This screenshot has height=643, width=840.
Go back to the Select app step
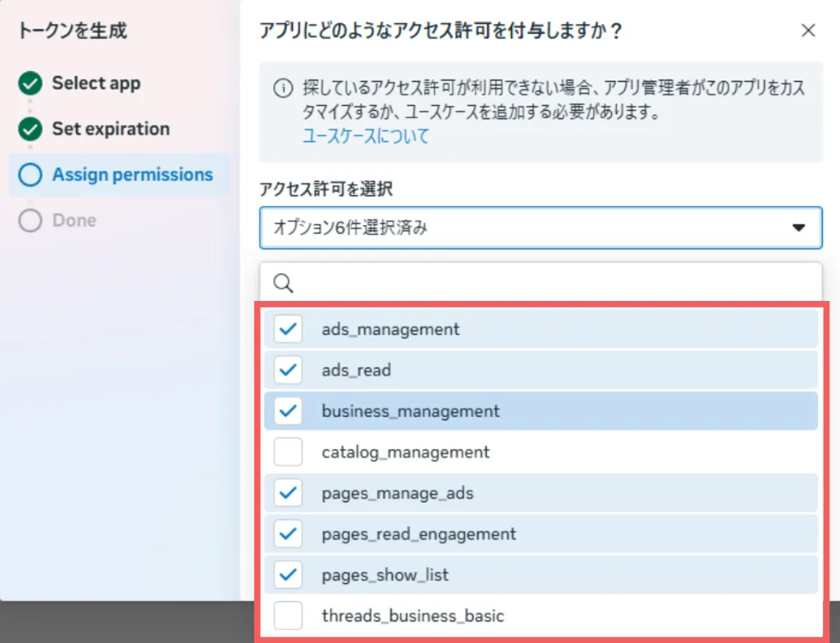96,84
